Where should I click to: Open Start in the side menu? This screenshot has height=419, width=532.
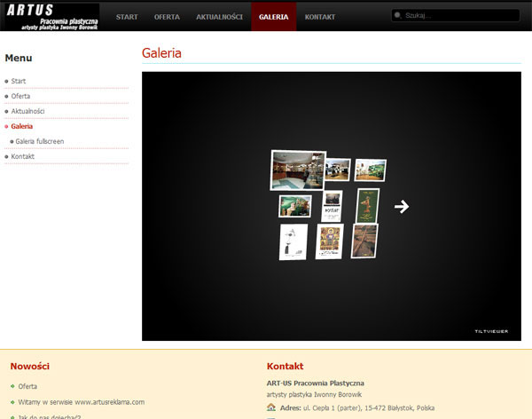(x=19, y=81)
